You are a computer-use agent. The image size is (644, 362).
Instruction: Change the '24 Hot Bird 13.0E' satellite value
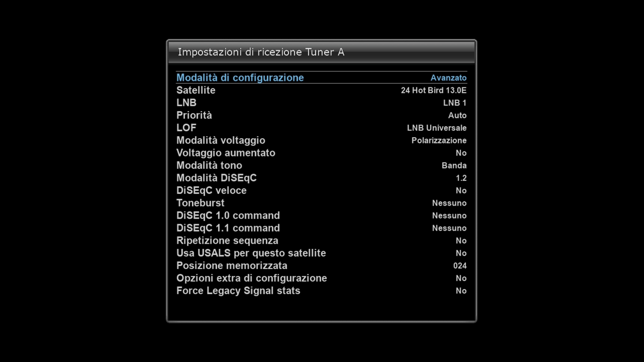[434, 90]
